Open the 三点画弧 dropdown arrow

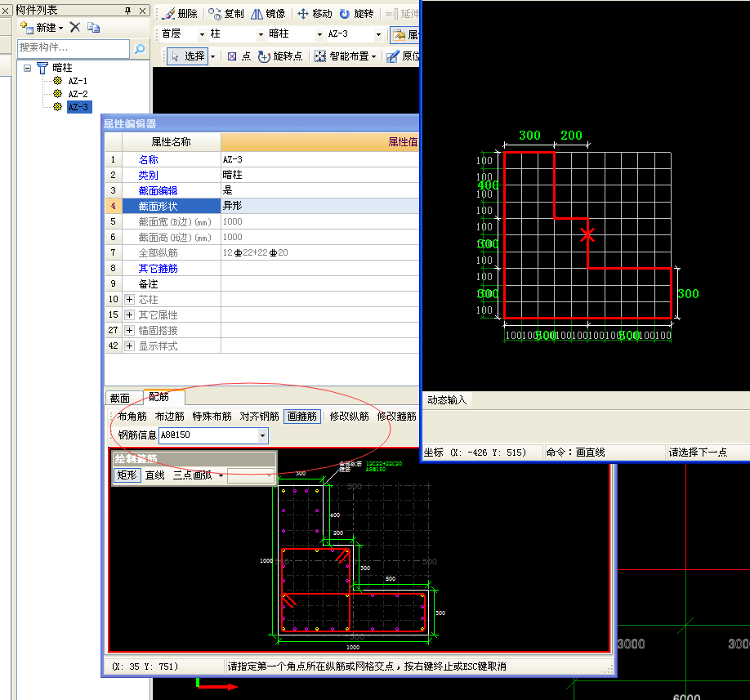point(221,475)
